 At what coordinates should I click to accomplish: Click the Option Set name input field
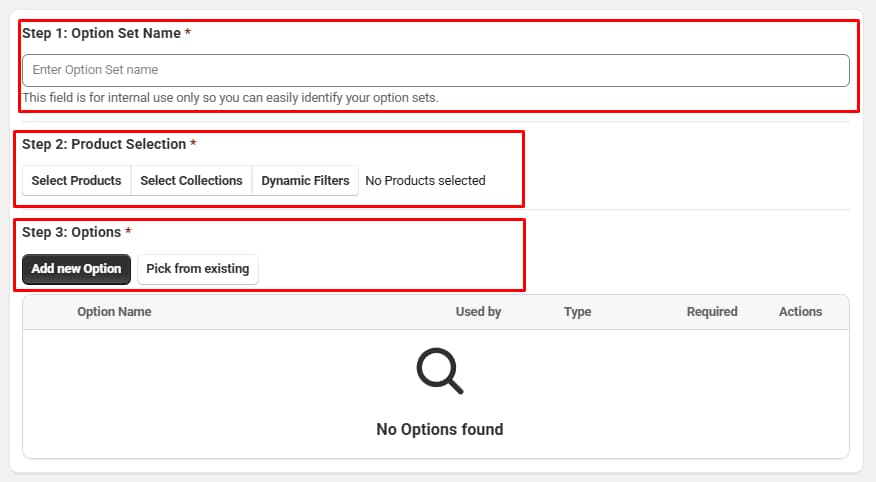pyautogui.click(x=436, y=70)
